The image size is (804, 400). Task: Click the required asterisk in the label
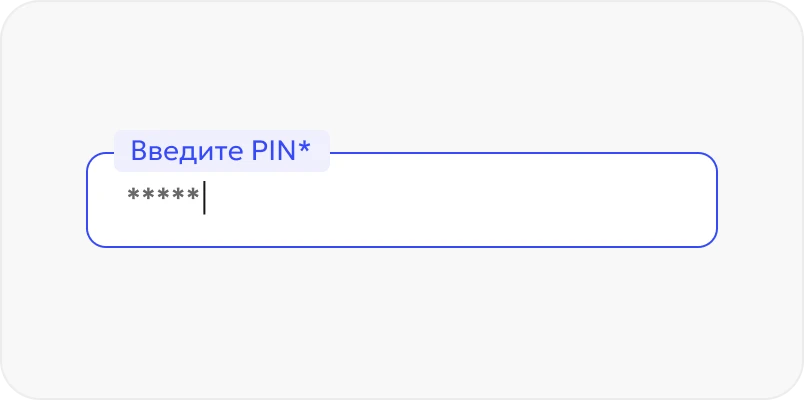click(304, 149)
